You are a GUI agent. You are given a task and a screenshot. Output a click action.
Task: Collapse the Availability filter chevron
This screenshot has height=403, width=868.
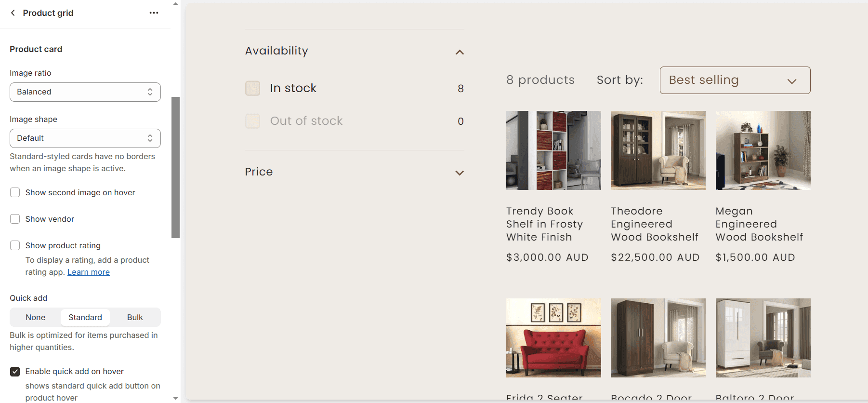pos(460,52)
